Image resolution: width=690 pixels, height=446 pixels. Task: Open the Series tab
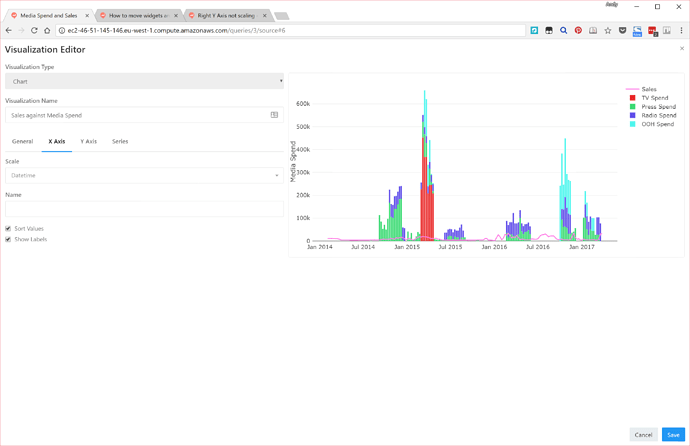[x=120, y=141]
